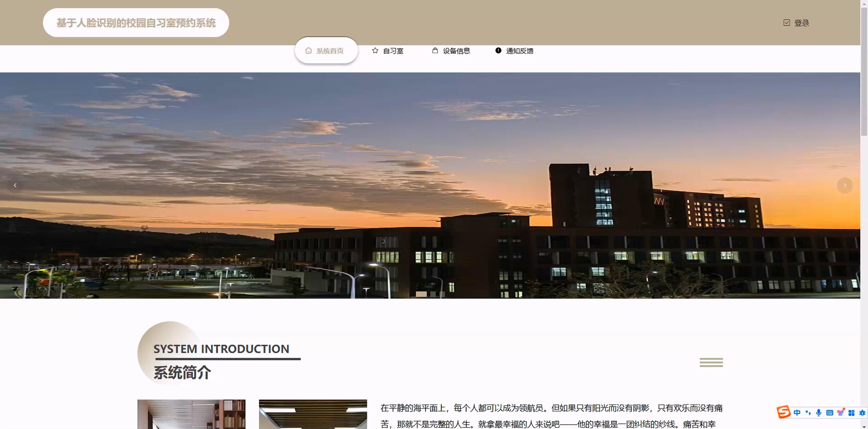Open the Sogou soft keyboard icon
The image size is (868, 429).
point(830,412)
